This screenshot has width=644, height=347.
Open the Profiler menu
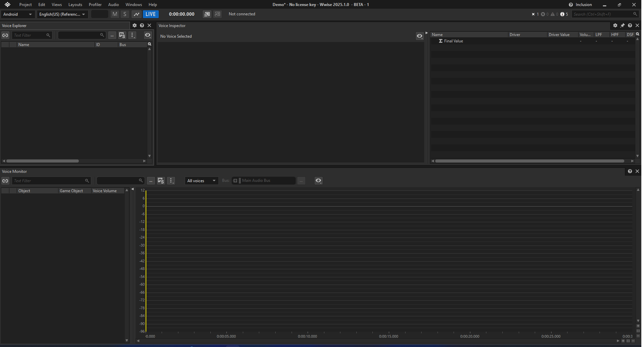95,5
